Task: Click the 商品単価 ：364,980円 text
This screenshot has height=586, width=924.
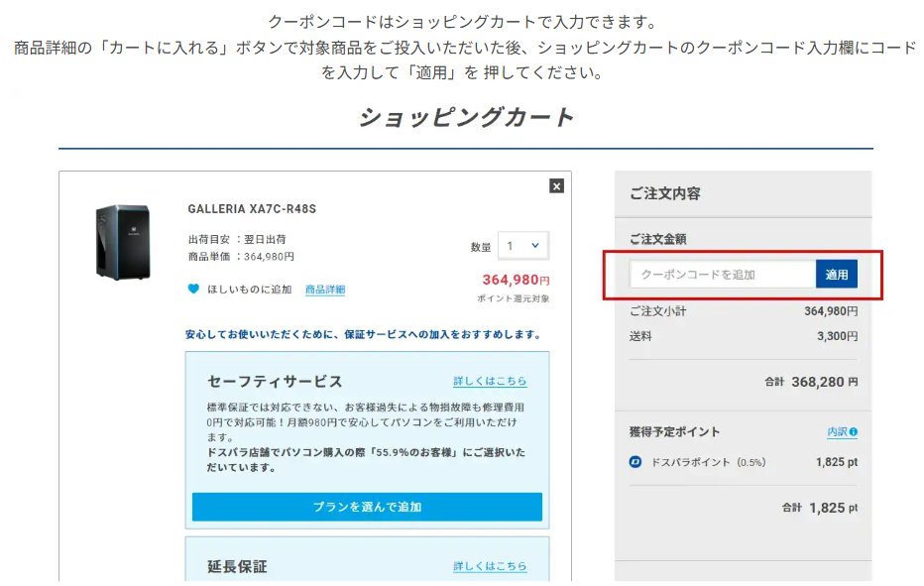Action: click(x=241, y=257)
